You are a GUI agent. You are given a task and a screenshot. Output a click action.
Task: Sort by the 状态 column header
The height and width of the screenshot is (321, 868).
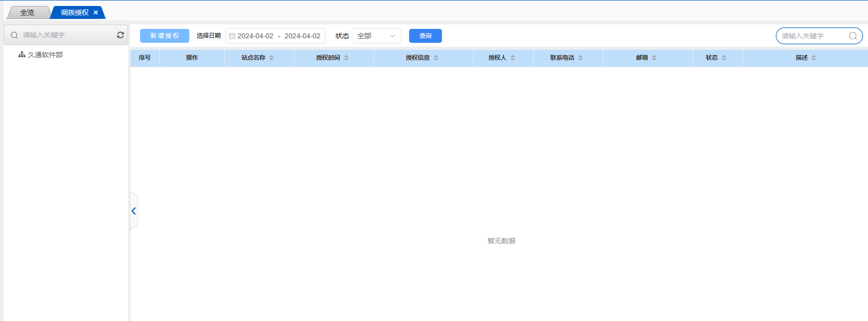(724, 58)
